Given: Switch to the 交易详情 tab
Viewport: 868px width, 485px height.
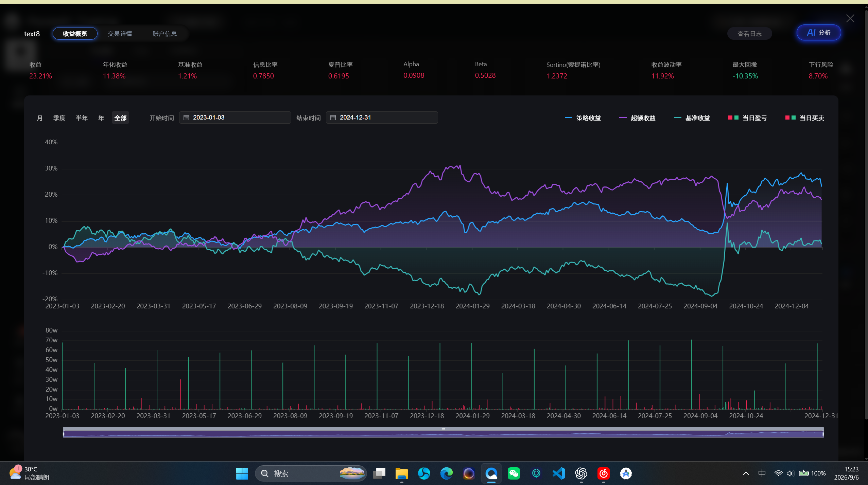Looking at the screenshot, I should click(x=120, y=34).
